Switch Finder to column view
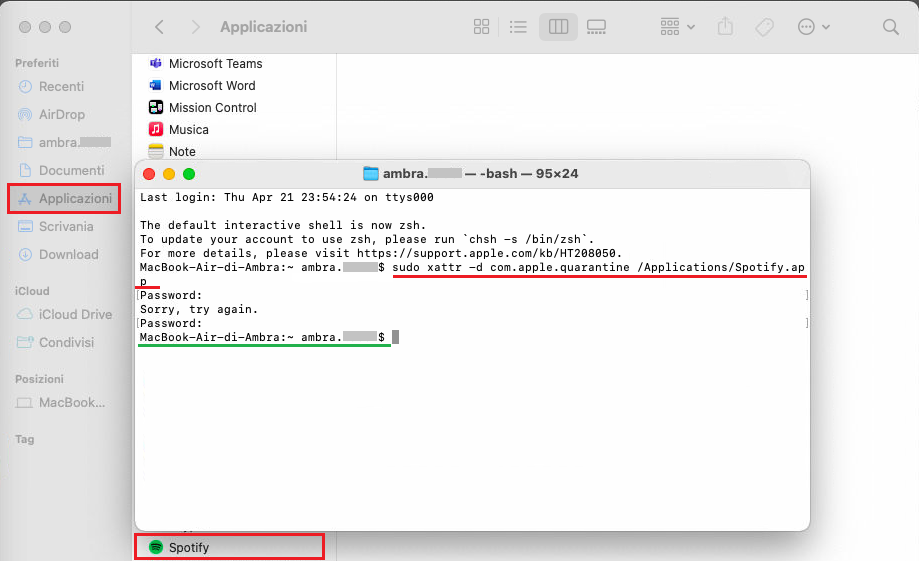The width and height of the screenshot is (919, 561). pos(558,27)
